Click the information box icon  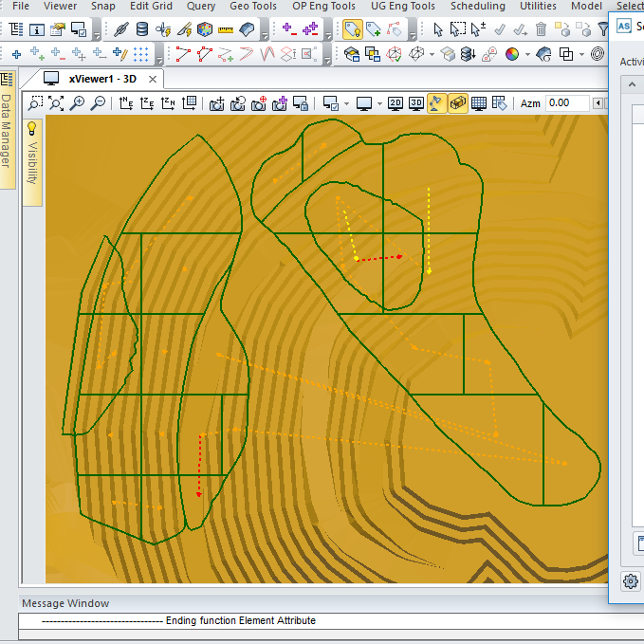(37, 29)
